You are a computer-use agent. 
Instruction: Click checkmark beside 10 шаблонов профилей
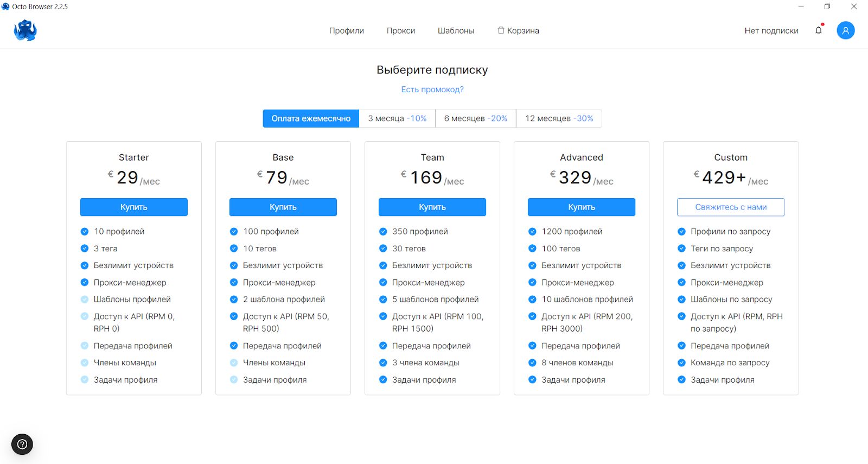pyautogui.click(x=532, y=300)
